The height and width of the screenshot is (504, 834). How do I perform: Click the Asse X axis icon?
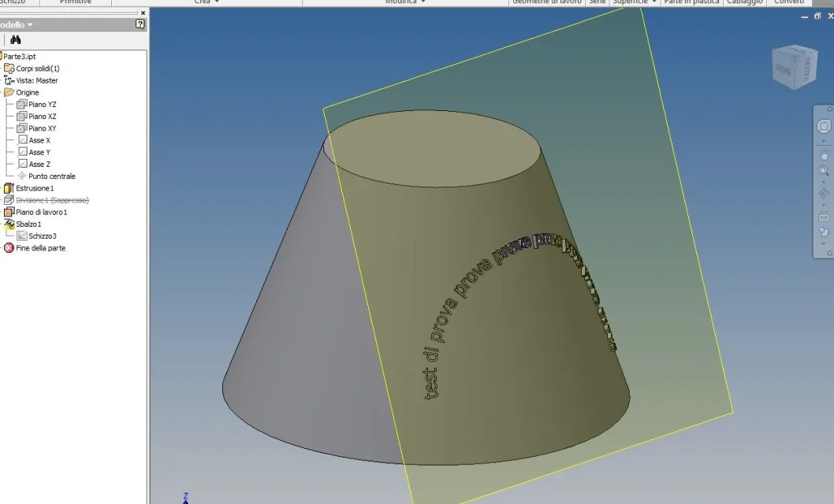coord(22,140)
